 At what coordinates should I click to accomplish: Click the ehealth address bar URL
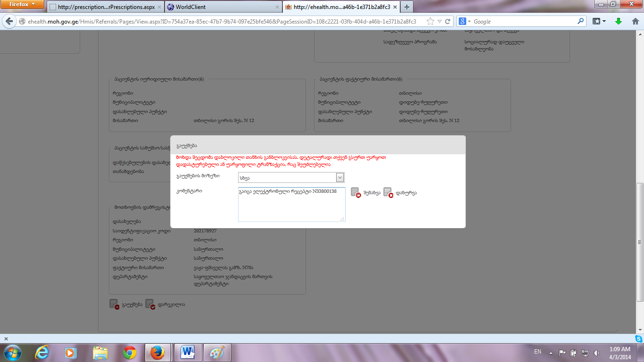click(222, 22)
